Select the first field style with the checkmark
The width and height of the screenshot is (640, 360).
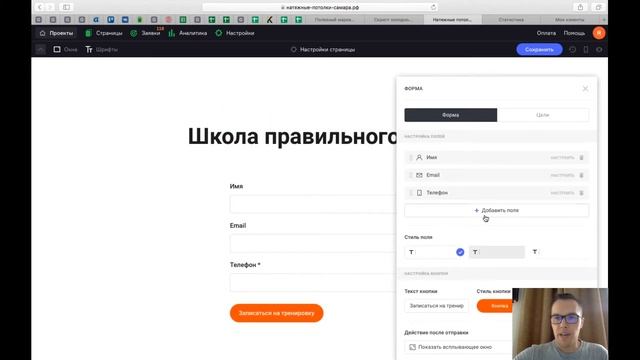[x=435, y=252]
